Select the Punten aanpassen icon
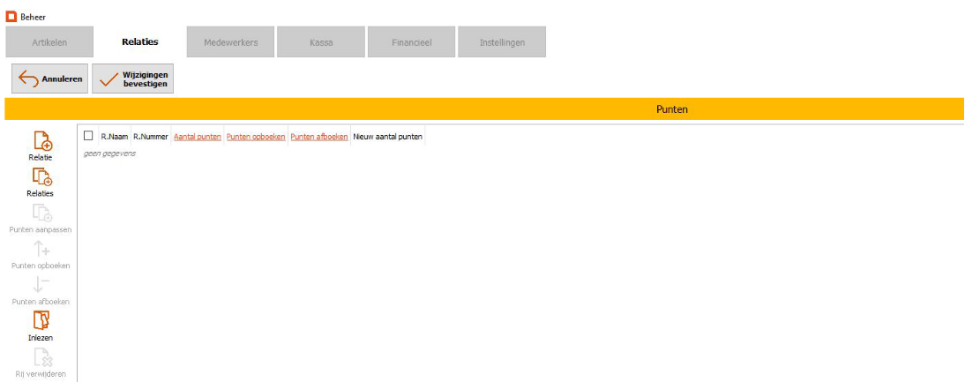 (41, 213)
